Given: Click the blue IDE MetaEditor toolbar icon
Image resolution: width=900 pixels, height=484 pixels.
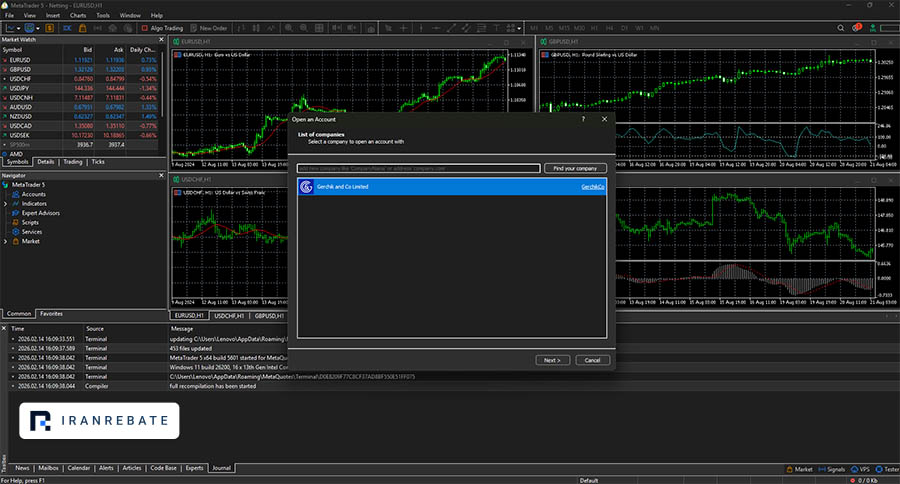Looking at the screenshot, I should click(x=67, y=28).
